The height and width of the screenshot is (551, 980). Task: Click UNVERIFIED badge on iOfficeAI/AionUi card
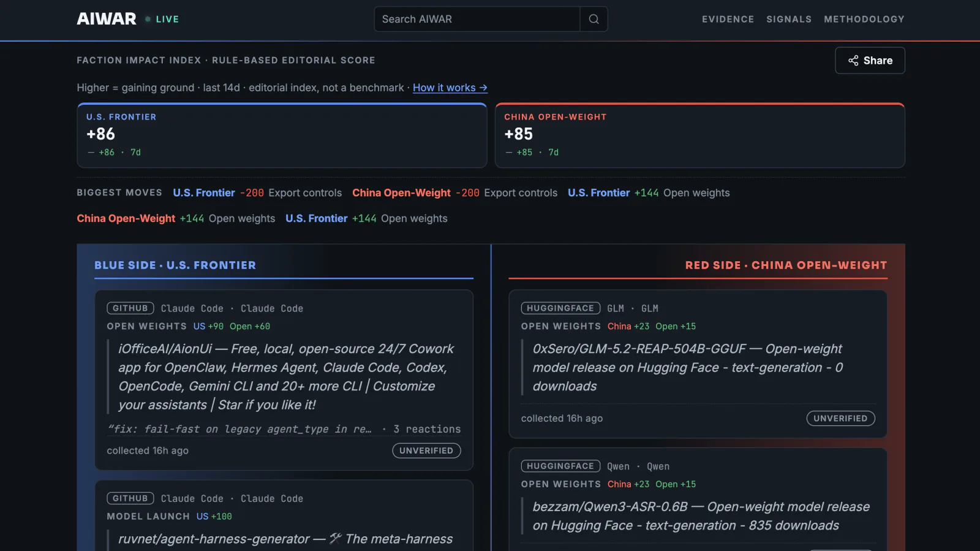426,450
